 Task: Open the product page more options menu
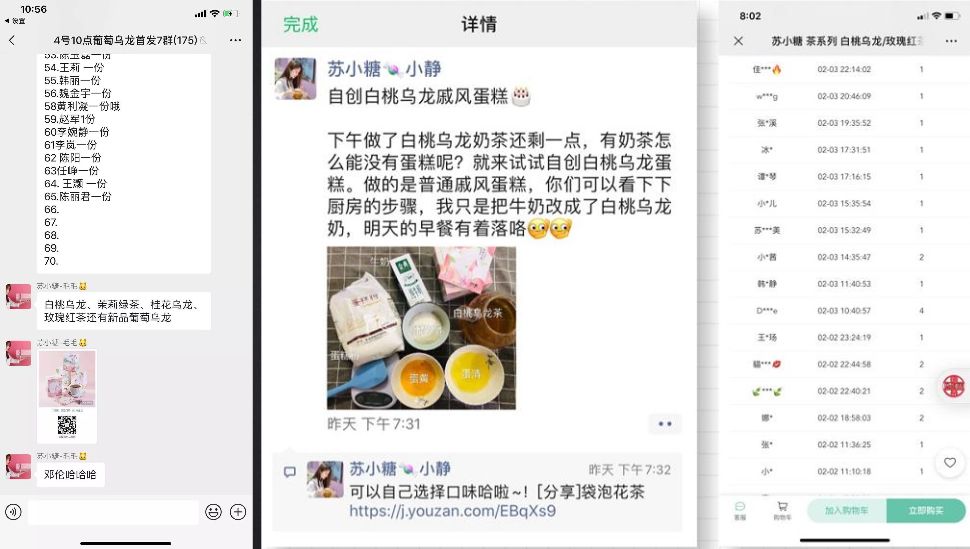tap(951, 41)
